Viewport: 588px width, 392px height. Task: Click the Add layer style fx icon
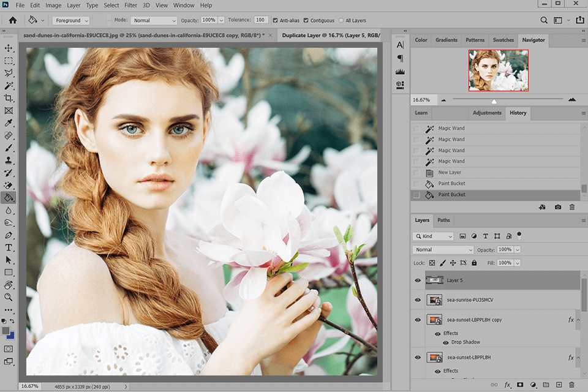(507, 385)
